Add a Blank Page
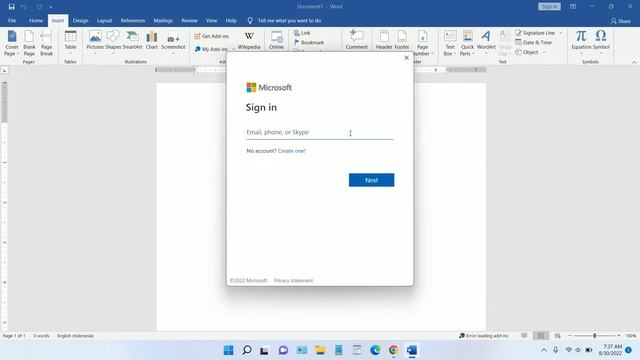640x360 pixels. point(29,43)
